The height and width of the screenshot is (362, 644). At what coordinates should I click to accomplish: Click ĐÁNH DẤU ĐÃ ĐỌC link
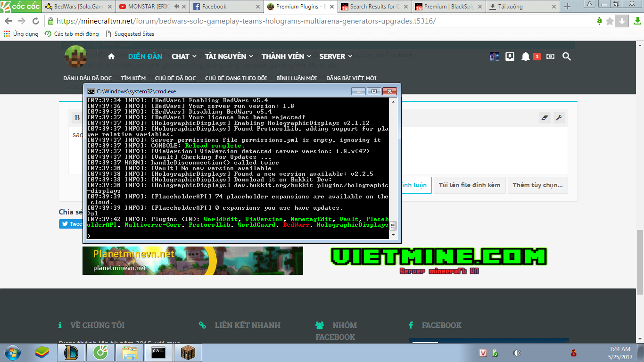click(x=87, y=78)
